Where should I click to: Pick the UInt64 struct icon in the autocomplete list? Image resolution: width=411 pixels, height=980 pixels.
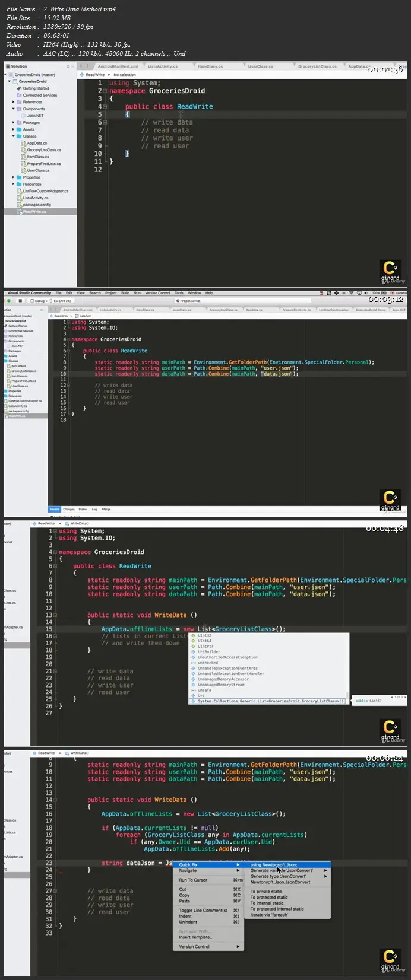click(x=193, y=641)
